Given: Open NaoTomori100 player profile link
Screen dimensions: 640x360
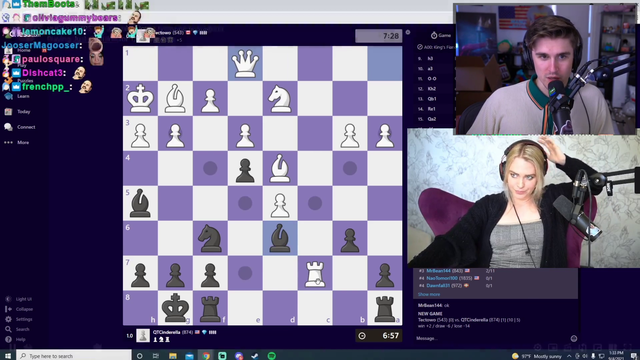Looking at the screenshot, I should (x=442, y=278).
